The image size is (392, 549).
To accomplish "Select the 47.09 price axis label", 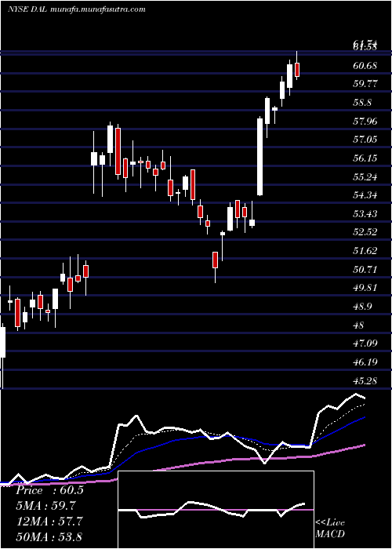I will [365, 344].
